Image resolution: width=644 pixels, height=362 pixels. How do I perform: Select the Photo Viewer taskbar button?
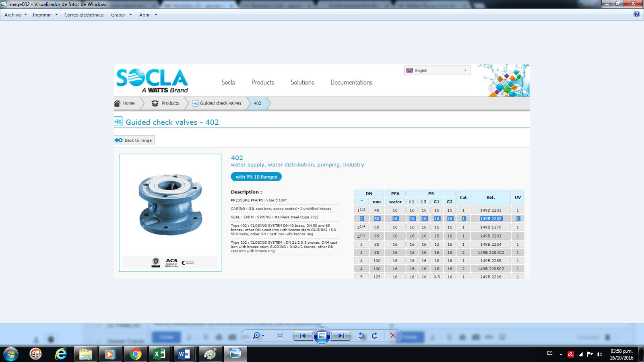[235, 354]
